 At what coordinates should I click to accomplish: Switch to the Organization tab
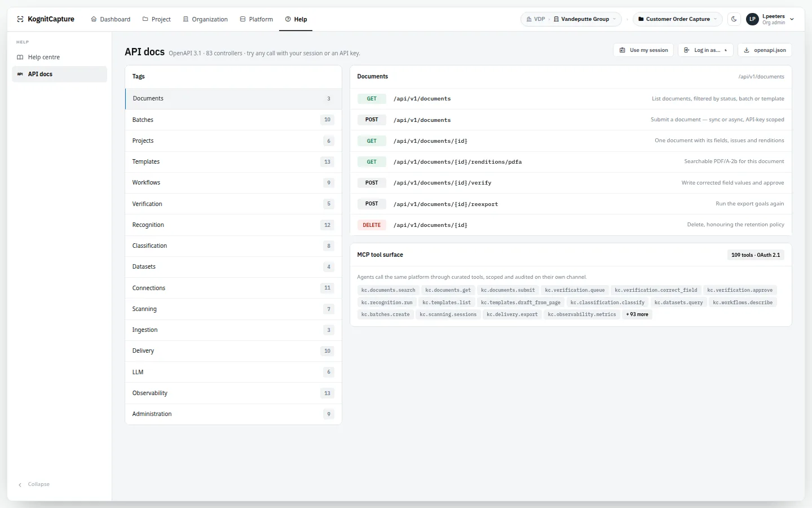tap(205, 19)
